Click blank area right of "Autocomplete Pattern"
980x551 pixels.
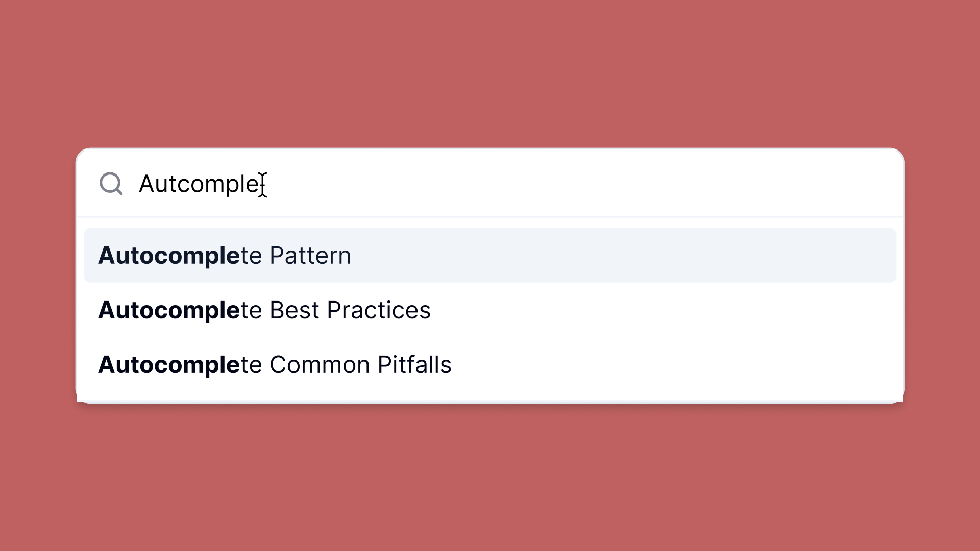coord(612,255)
